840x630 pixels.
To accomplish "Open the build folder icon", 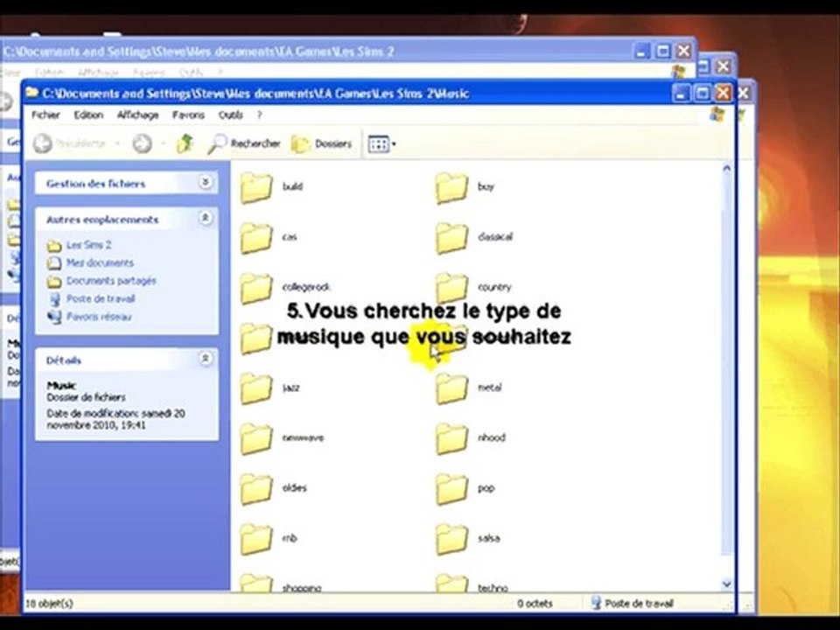I will point(255,187).
